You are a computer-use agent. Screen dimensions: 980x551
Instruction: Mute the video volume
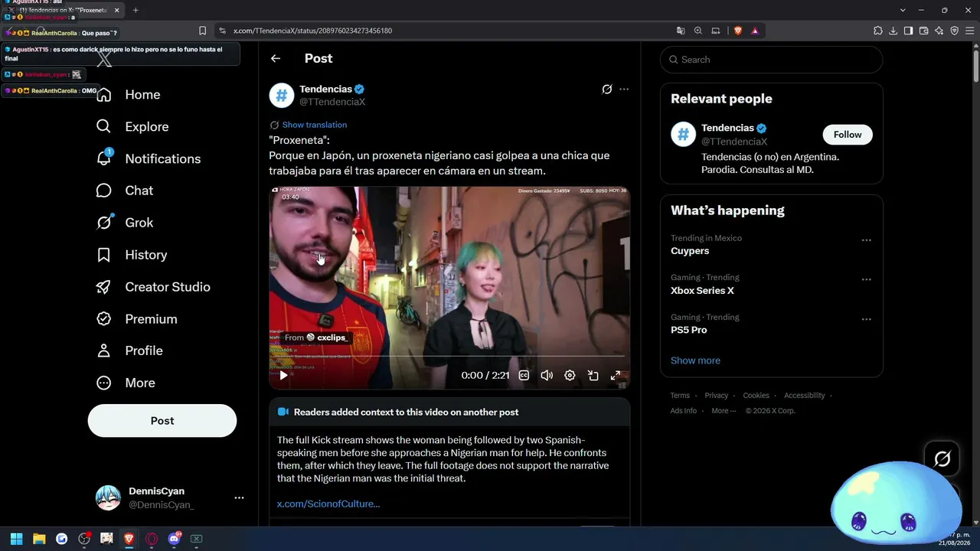pos(547,376)
